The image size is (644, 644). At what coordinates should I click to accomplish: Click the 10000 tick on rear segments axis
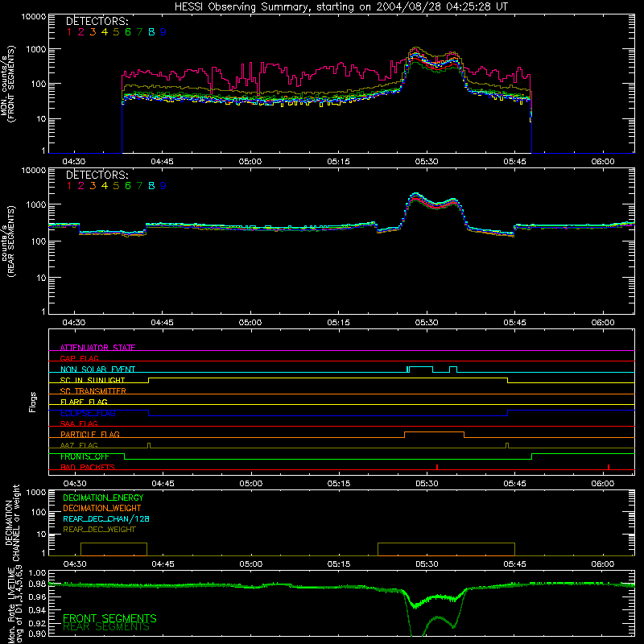click(x=34, y=171)
